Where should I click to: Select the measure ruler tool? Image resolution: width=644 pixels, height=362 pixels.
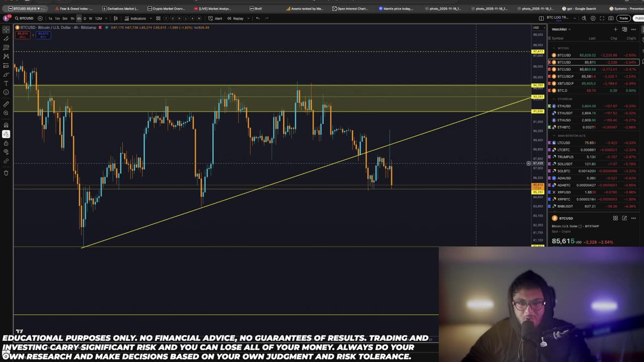6,104
